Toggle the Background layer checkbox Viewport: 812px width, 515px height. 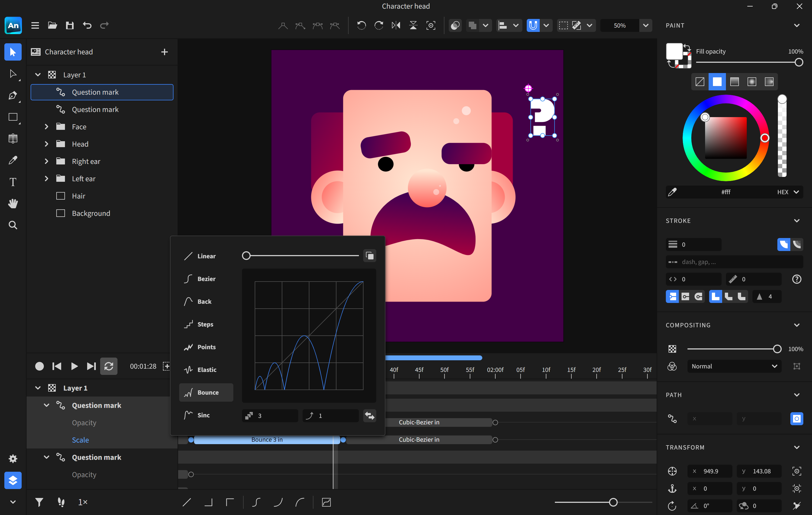(x=60, y=213)
